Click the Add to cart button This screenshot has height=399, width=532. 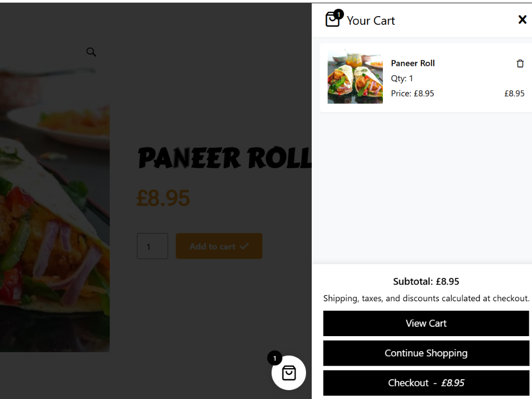[219, 246]
